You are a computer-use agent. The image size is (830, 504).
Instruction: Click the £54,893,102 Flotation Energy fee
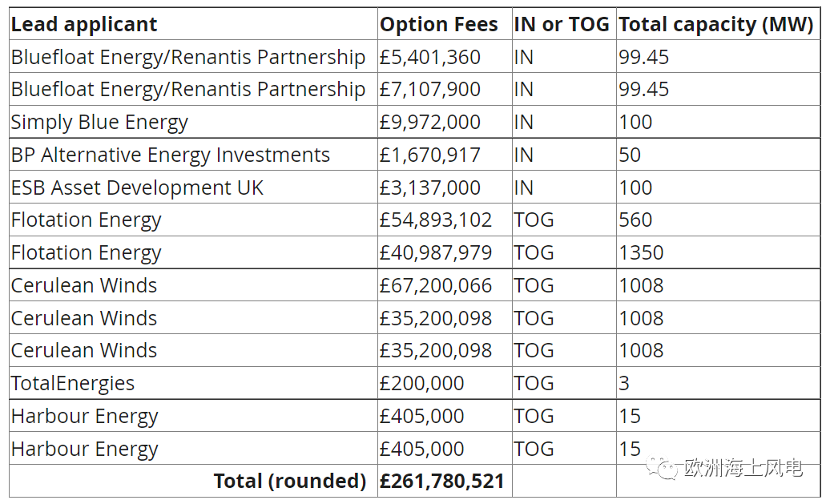[436, 220]
